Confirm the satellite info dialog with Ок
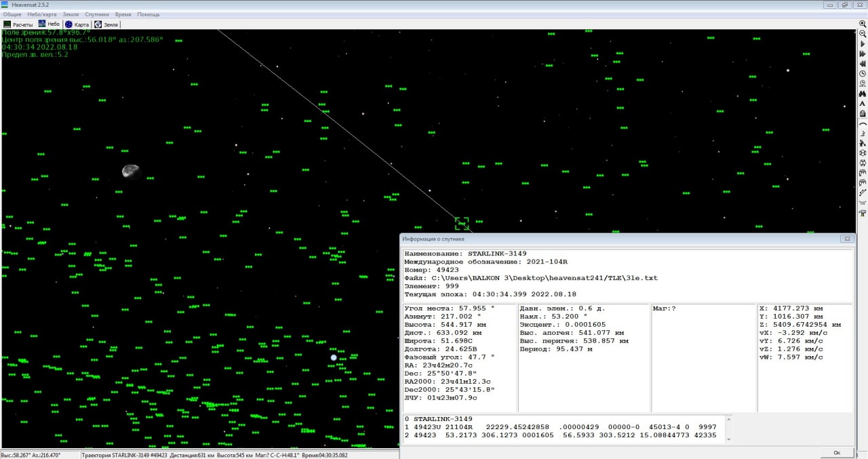 pyautogui.click(x=836, y=452)
